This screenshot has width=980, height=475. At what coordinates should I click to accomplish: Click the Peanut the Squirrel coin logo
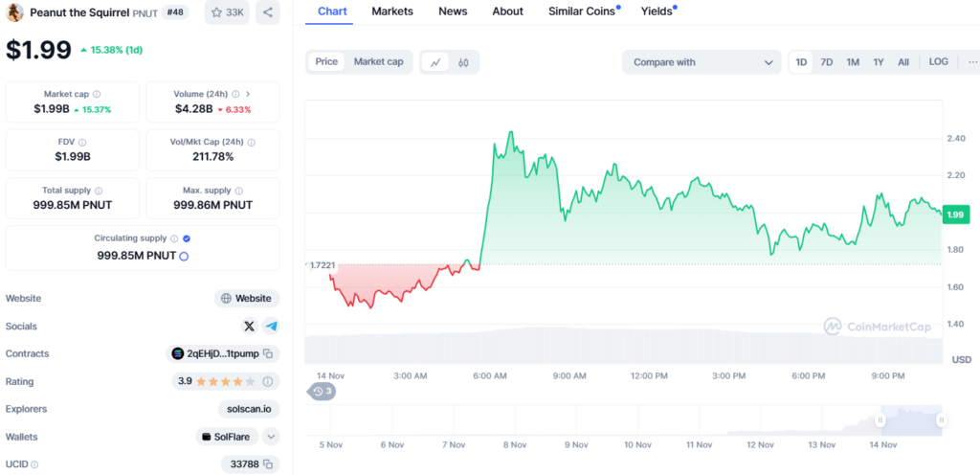(x=14, y=12)
